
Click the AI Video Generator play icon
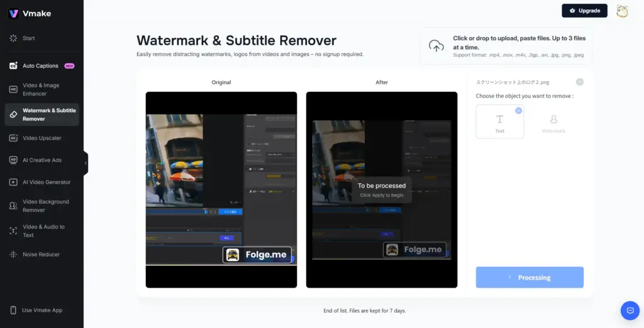point(13,182)
